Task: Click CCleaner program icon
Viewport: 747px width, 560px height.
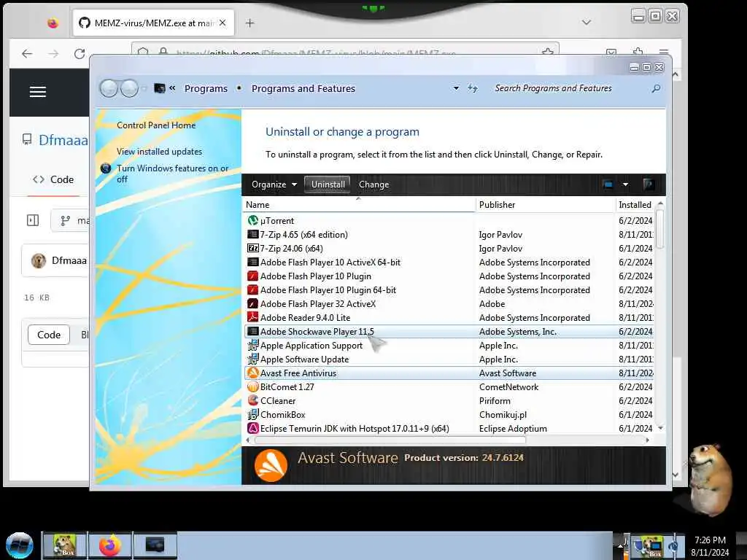Action: pos(253,400)
